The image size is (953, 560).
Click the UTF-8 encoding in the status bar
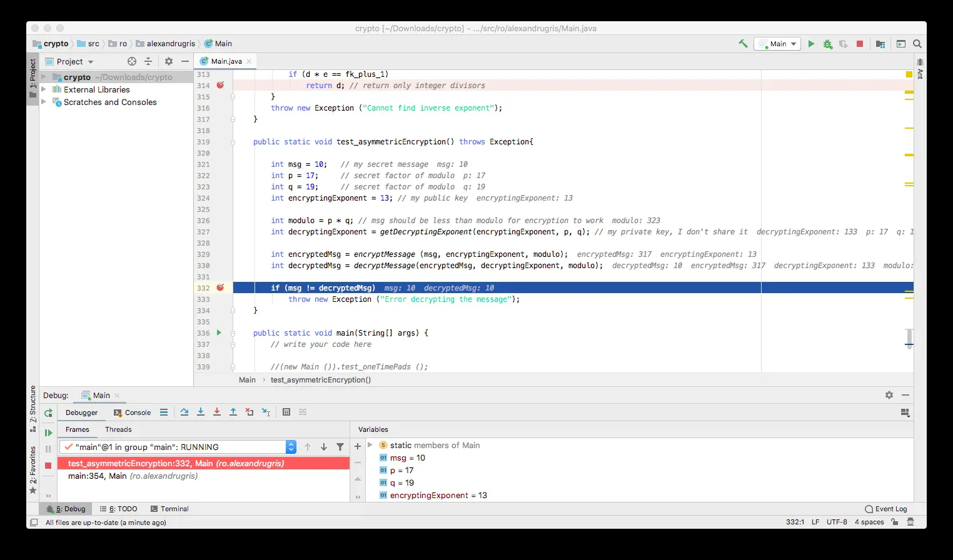[x=837, y=522]
